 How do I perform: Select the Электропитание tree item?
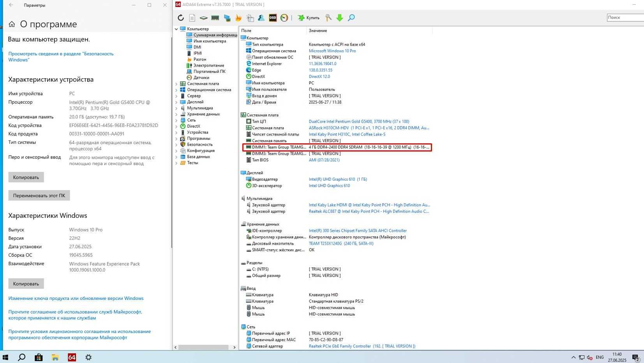[x=205, y=65]
